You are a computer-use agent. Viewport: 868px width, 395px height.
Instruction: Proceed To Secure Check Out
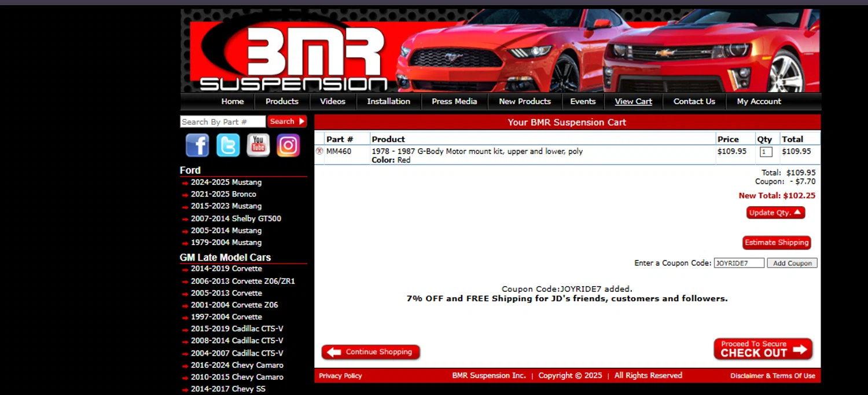click(763, 349)
